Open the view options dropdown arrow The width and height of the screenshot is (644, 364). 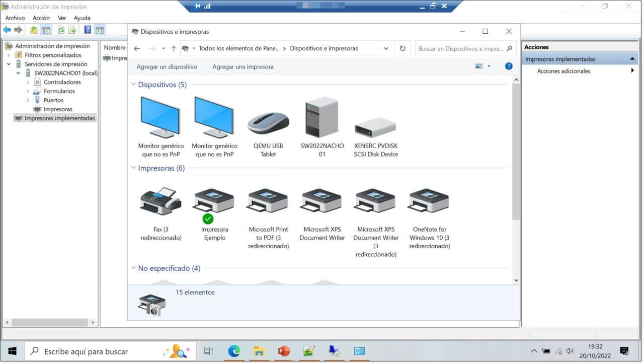489,66
